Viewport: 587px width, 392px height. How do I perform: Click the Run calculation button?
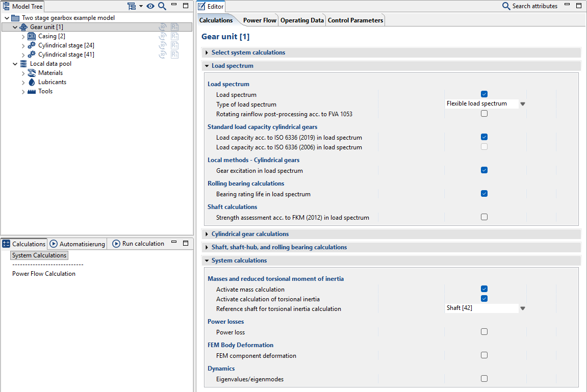(138, 244)
